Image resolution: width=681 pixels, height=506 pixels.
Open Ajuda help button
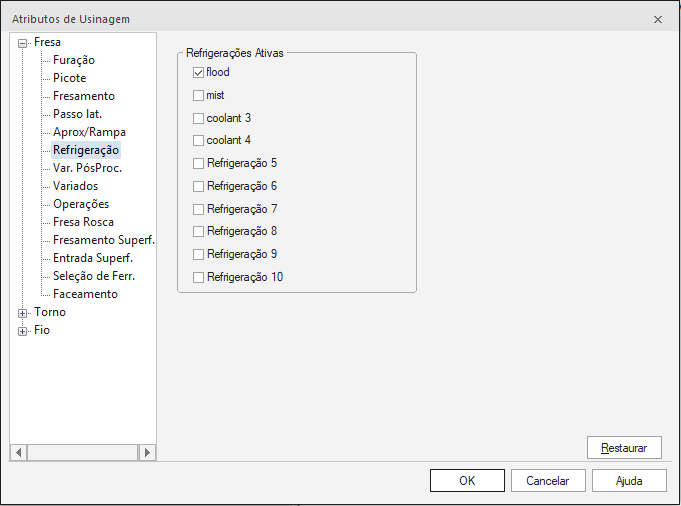629,481
